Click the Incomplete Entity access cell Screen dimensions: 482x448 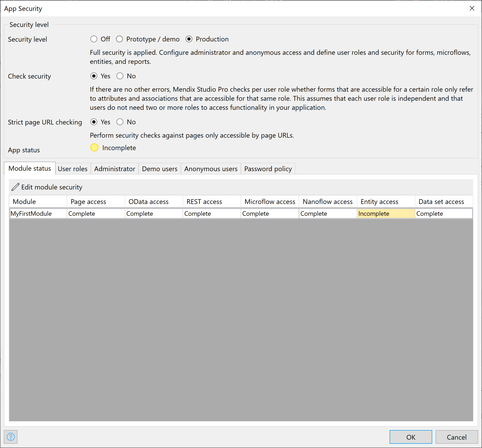[x=386, y=213]
